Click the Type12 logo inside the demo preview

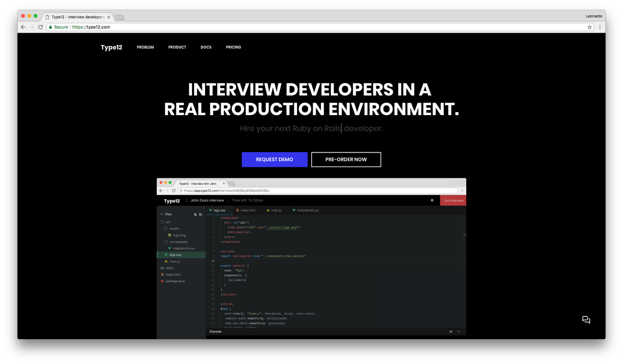[172, 201]
